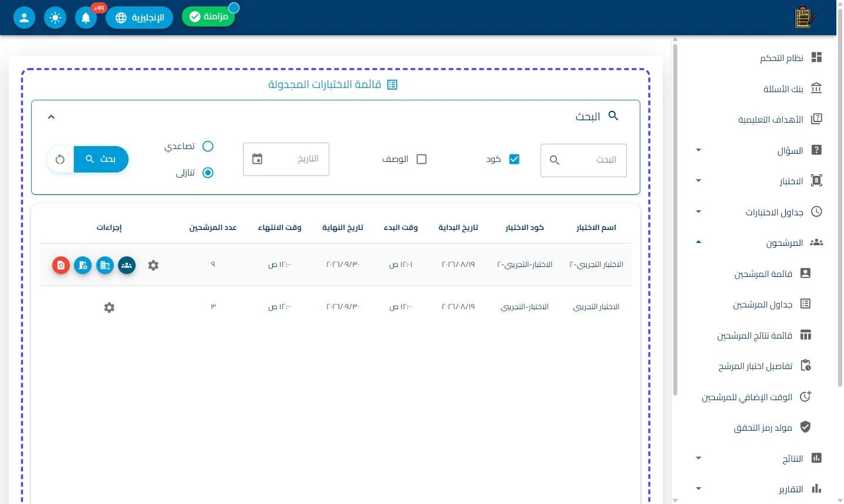
Task: Switch language with الإنجليزية button
Action: (140, 18)
